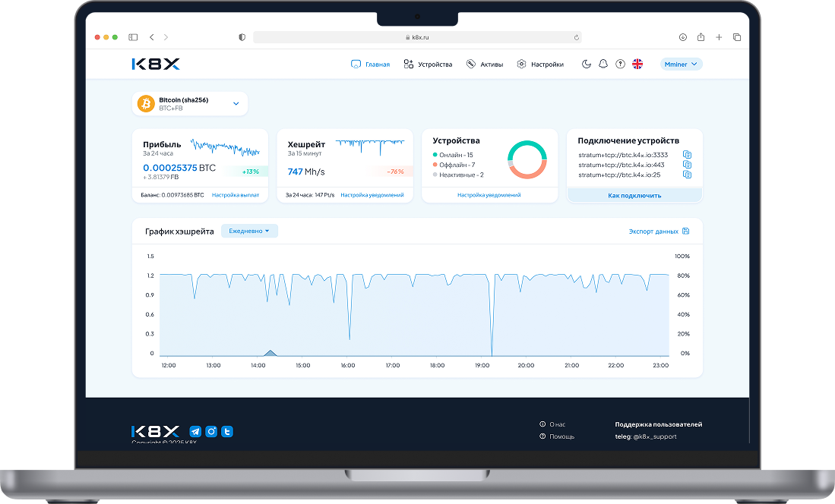Click the Экспорт данных link

tap(659, 231)
